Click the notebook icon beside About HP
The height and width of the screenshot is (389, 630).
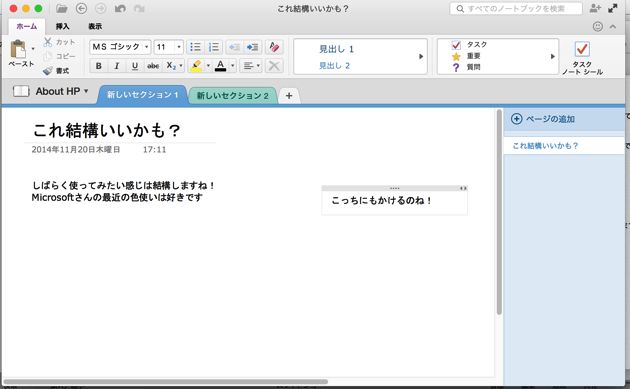coord(21,91)
